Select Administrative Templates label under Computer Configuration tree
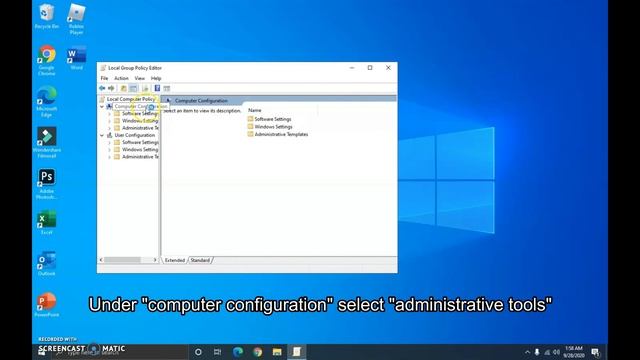640x360 pixels. (140, 128)
